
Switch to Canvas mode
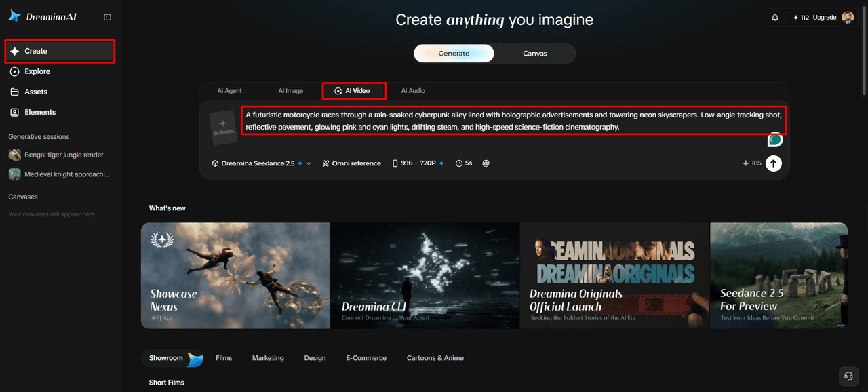(x=534, y=54)
